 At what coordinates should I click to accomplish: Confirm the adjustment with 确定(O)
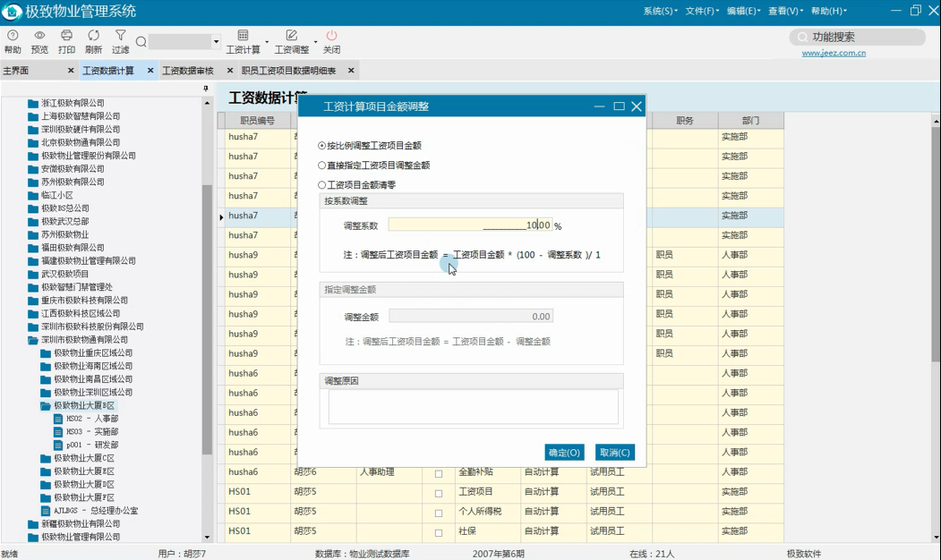[x=564, y=453]
